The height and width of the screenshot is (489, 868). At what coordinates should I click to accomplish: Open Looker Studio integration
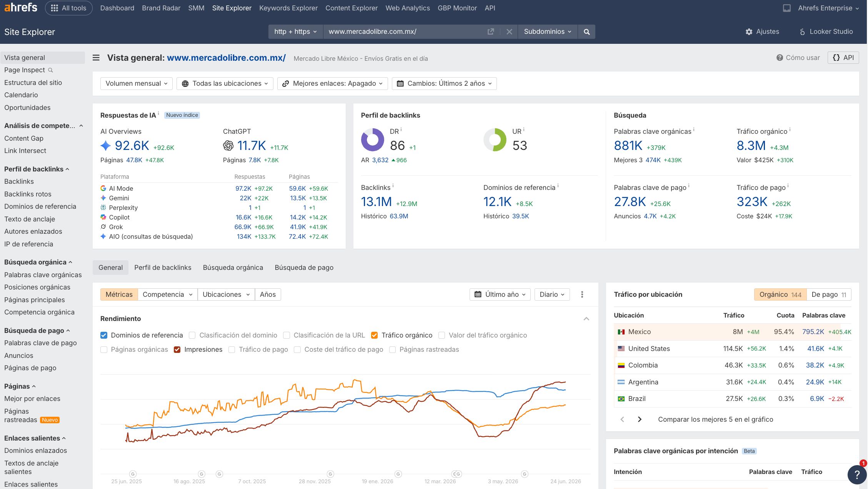[826, 32]
